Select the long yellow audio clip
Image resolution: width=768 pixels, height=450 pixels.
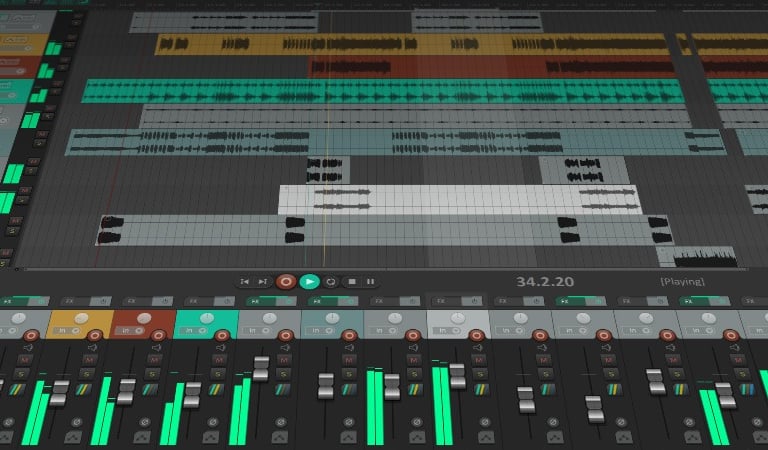tap(412, 44)
